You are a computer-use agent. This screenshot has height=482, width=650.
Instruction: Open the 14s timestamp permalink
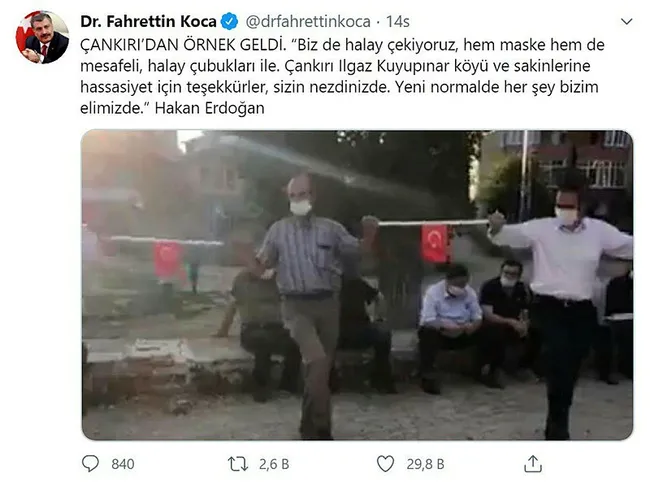coord(398,22)
